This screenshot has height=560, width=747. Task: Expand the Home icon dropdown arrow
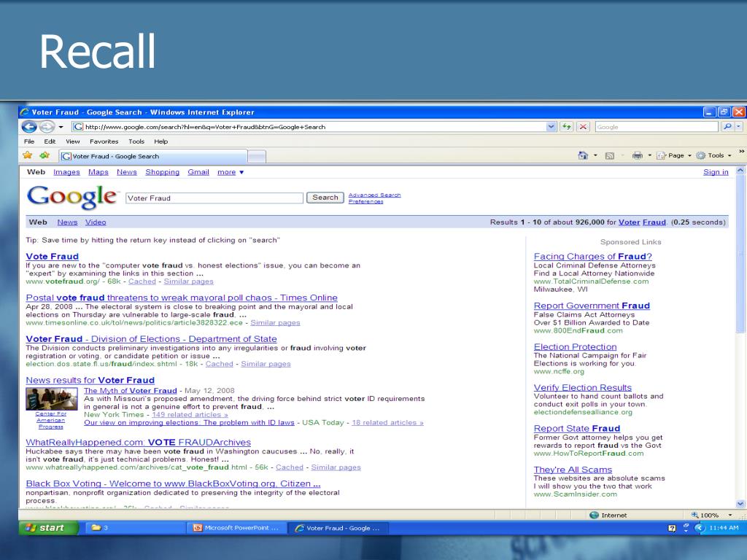[x=595, y=156]
